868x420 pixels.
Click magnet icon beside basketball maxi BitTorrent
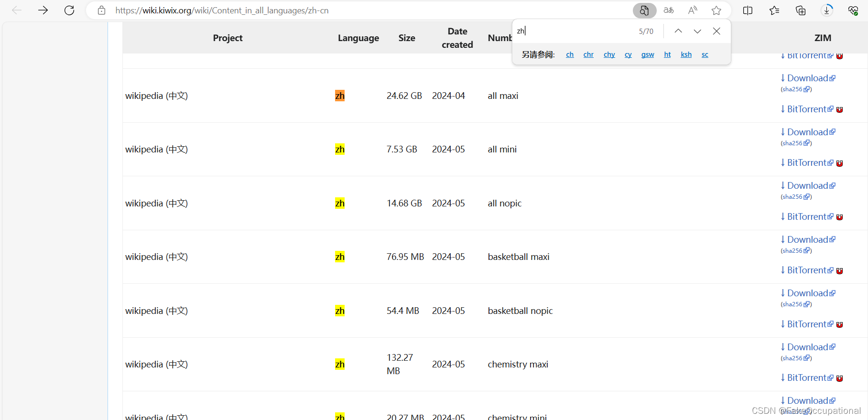(840, 271)
